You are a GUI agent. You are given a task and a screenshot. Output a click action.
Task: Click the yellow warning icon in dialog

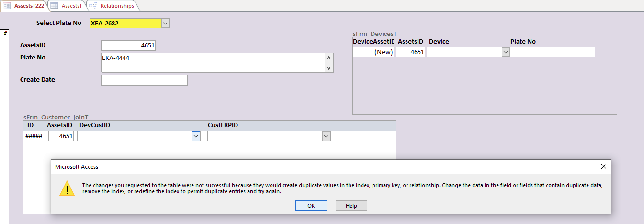(x=67, y=188)
